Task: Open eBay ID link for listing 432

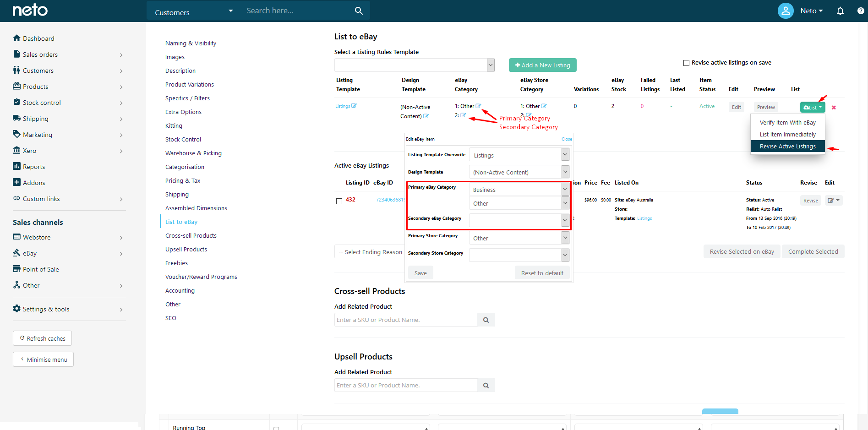Action: coord(390,200)
